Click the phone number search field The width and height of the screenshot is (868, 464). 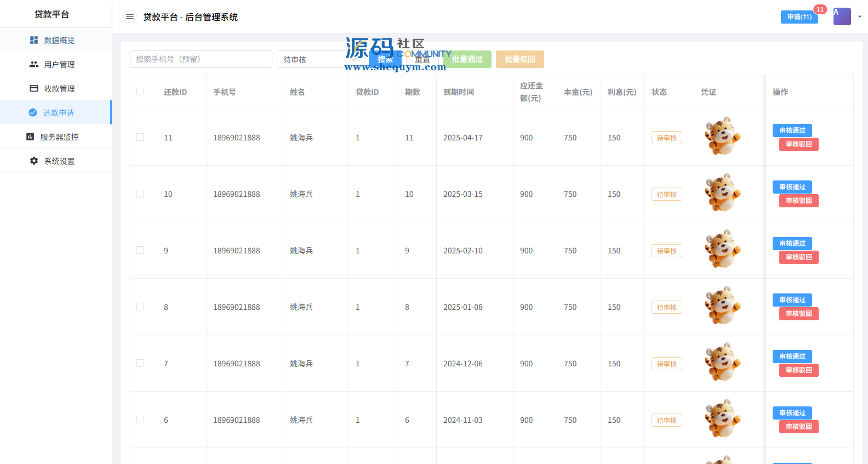[x=201, y=59]
